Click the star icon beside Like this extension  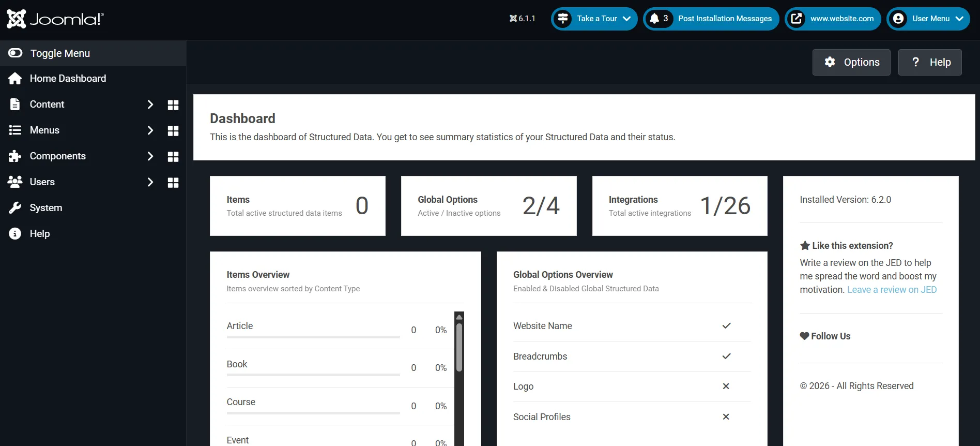pos(805,245)
